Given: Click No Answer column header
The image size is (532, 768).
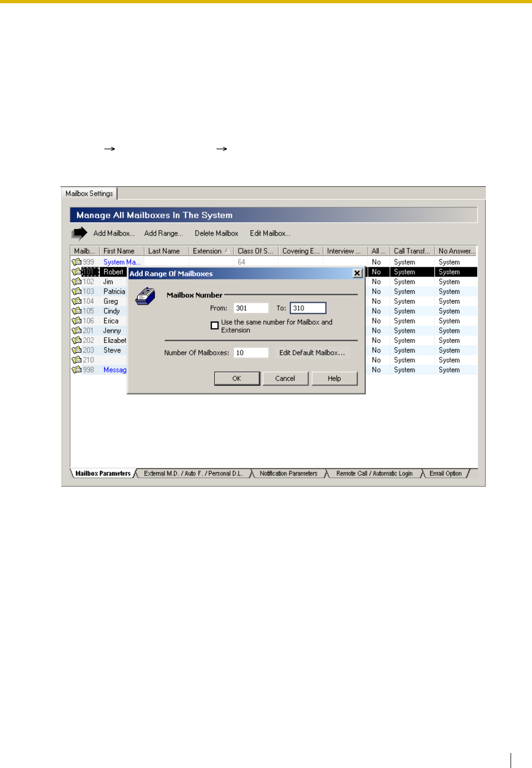Looking at the screenshot, I should pos(456,251).
